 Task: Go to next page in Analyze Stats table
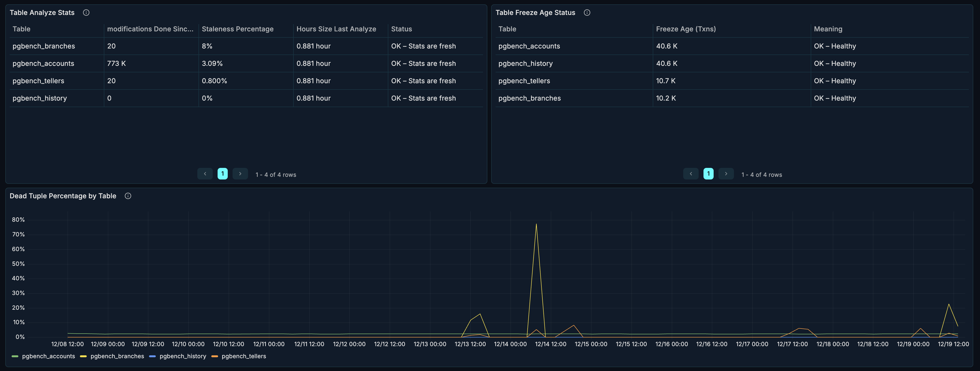click(x=240, y=174)
